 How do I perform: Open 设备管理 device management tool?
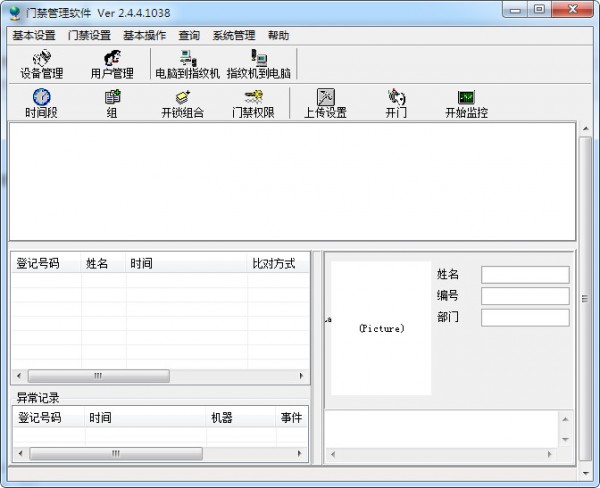click(x=41, y=64)
